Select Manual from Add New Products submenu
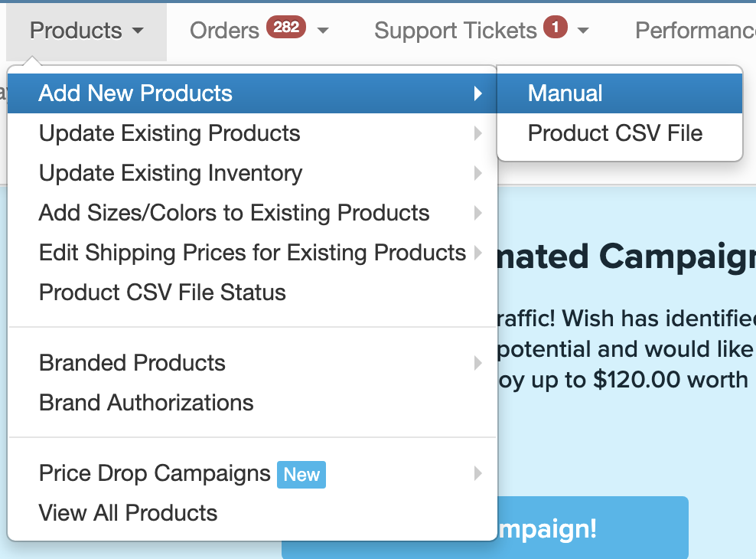The width and height of the screenshot is (756, 559). pos(565,93)
